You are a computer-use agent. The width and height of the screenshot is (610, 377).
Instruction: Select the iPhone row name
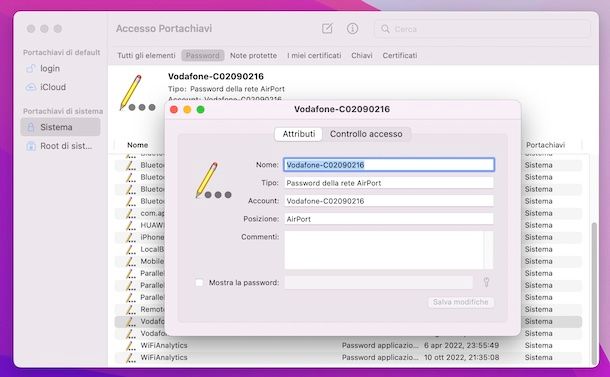[x=152, y=237]
